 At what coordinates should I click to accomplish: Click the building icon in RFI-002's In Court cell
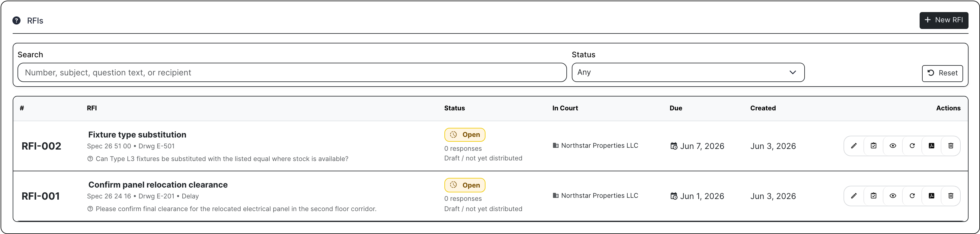coord(556,145)
